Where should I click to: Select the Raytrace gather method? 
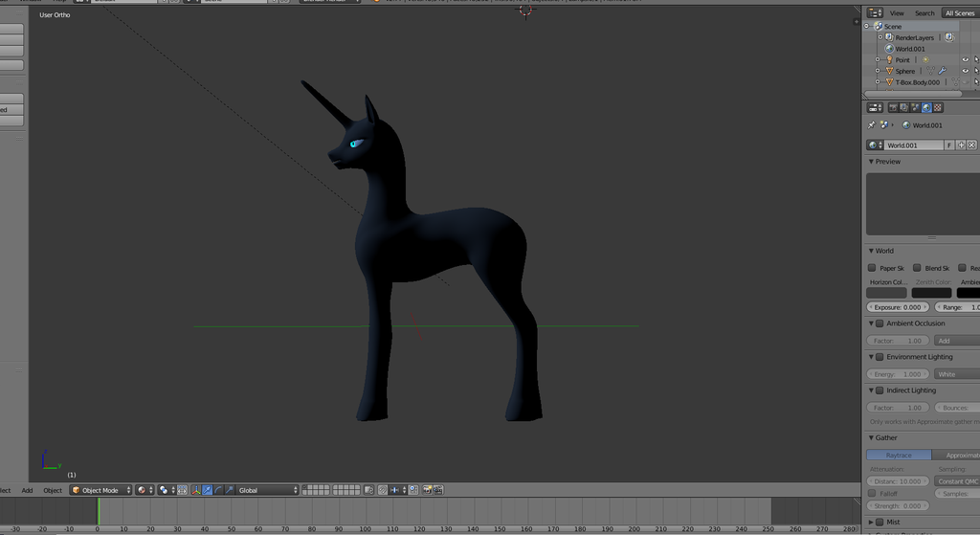coord(899,455)
